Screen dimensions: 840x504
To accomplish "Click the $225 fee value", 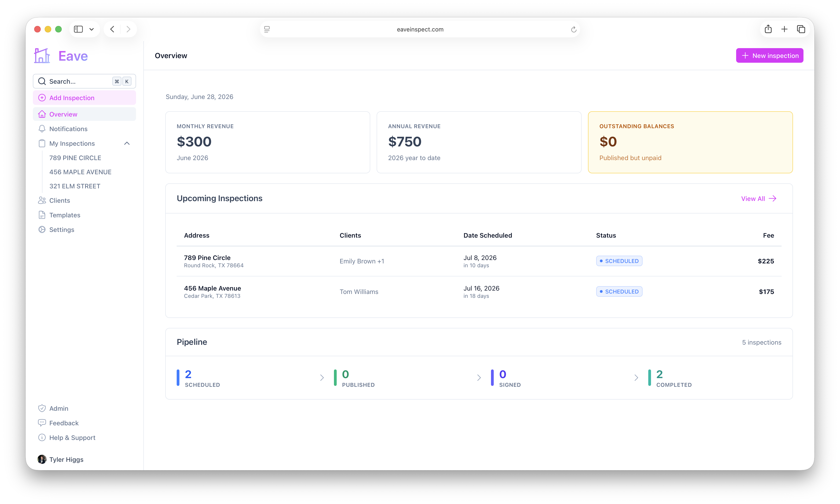I will pyautogui.click(x=766, y=261).
